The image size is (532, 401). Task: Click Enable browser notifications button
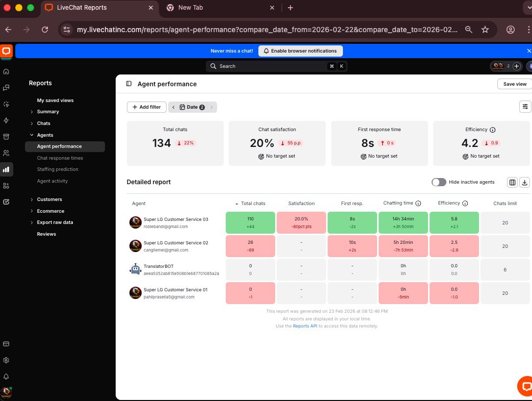coord(301,51)
